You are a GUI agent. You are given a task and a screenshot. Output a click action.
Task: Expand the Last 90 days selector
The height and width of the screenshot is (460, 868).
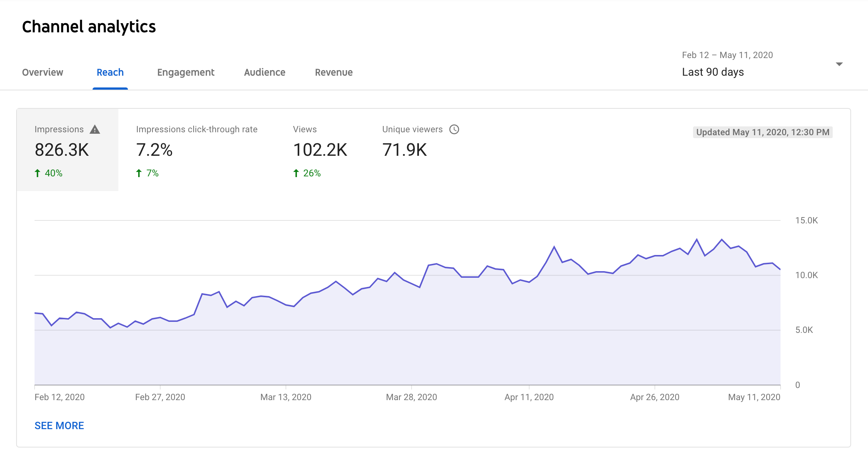(x=713, y=72)
